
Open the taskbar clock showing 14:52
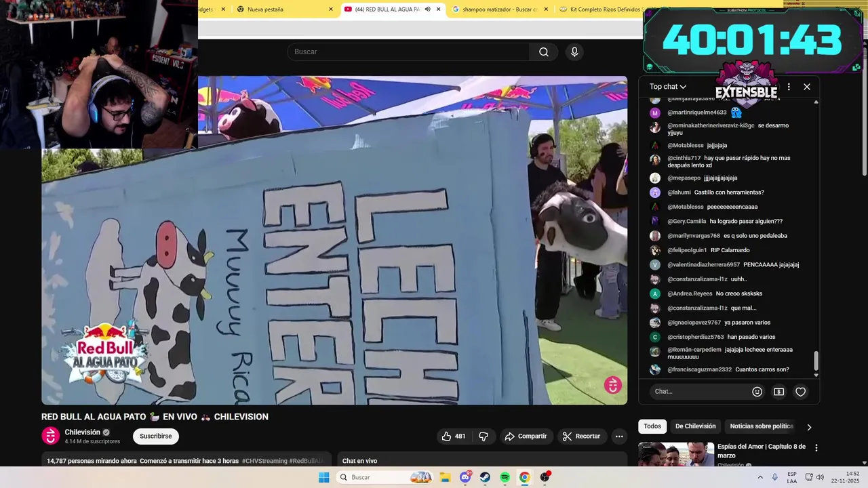click(x=846, y=477)
